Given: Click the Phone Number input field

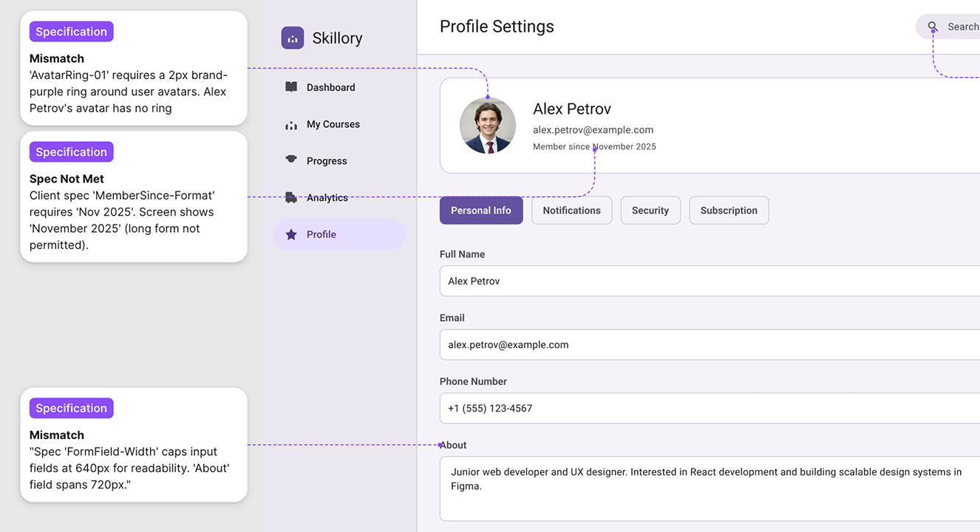Looking at the screenshot, I should coord(710,408).
